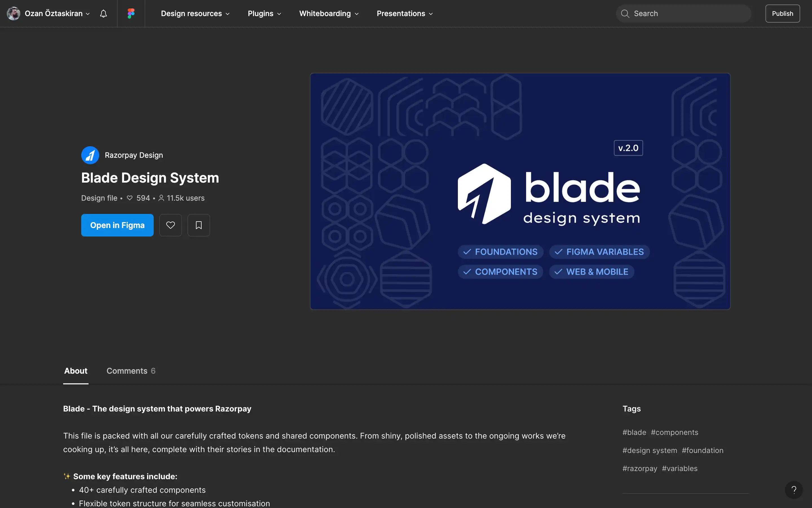The width and height of the screenshot is (812, 508).
Task: Switch to the Comments tab
Action: click(x=131, y=371)
